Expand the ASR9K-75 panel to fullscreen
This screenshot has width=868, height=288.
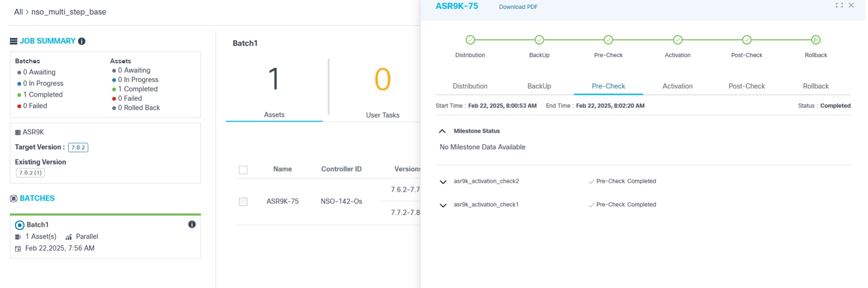[839, 5]
